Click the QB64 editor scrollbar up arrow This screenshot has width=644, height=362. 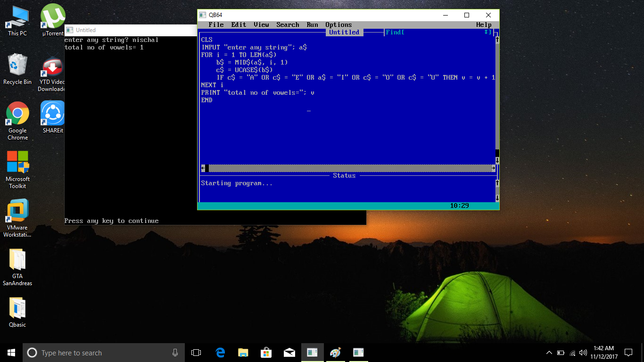pyautogui.click(x=496, y=39)
